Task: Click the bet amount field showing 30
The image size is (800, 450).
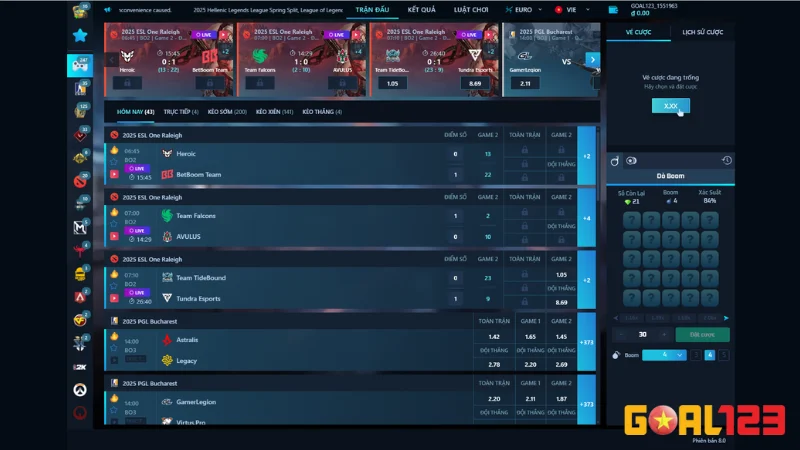Action: [x=642, y=334]
